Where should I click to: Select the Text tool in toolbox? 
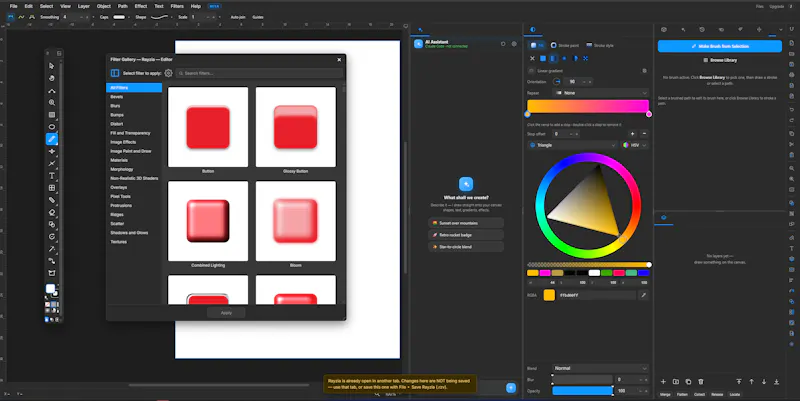(x=52, y=176)
